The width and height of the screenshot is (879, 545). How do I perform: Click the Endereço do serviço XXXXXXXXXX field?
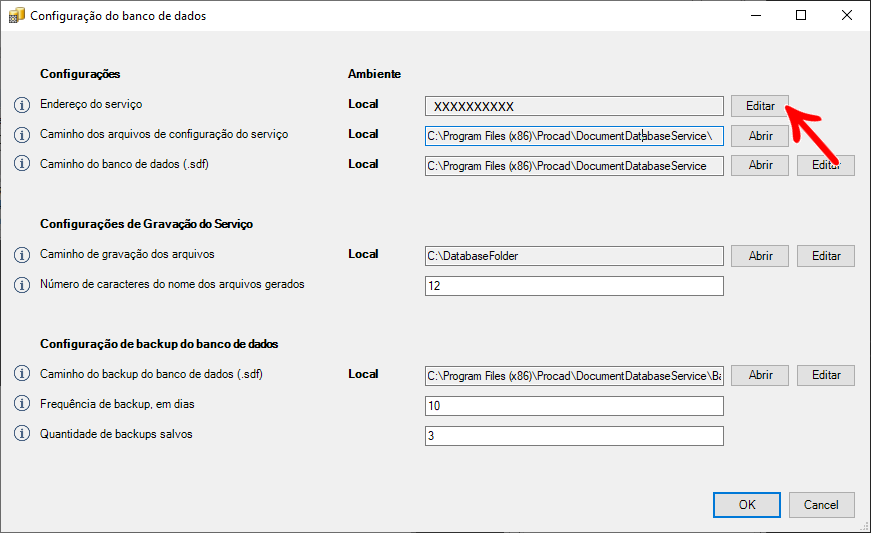[x=574, y=106]
